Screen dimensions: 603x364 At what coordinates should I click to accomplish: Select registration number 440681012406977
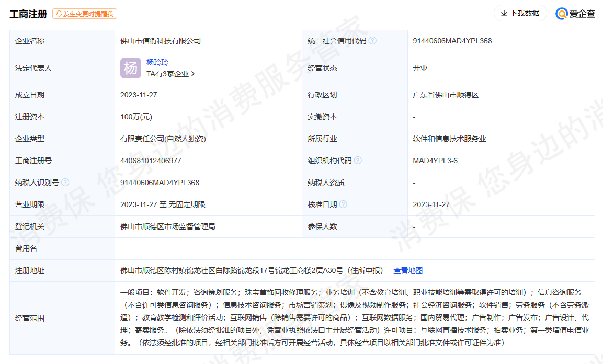tap(151, 161)
